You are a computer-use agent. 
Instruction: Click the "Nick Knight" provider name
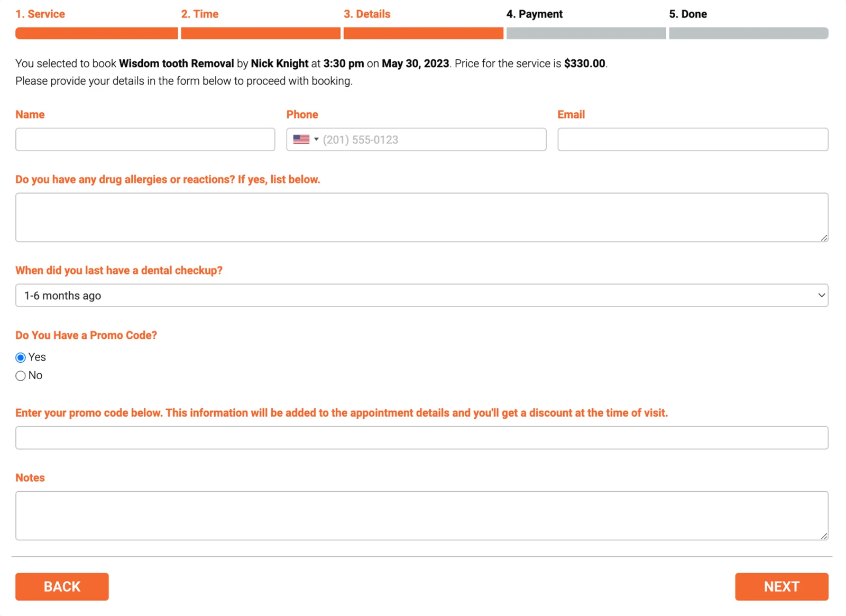pyautogui.click(x=280, y=63)
